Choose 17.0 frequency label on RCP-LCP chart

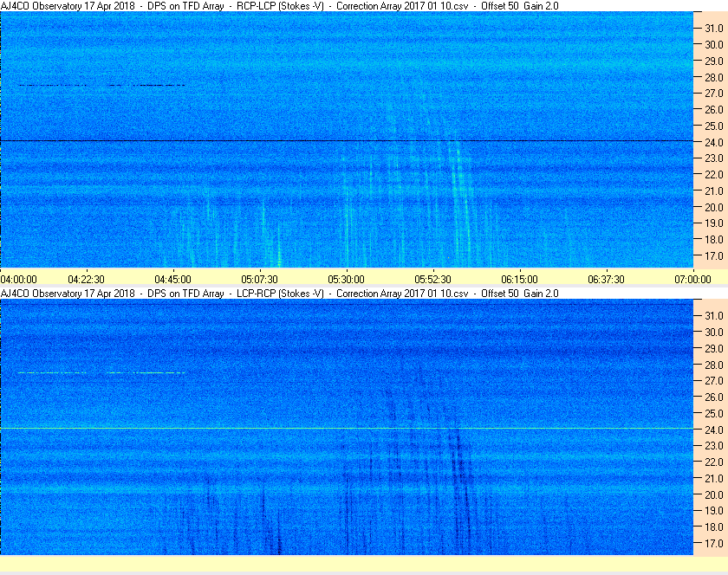(714, 255)
